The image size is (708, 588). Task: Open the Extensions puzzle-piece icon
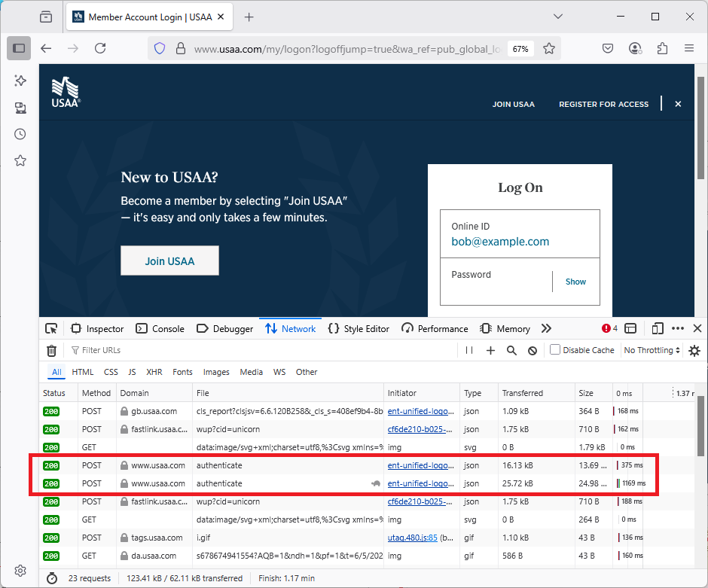click(662, 48)
